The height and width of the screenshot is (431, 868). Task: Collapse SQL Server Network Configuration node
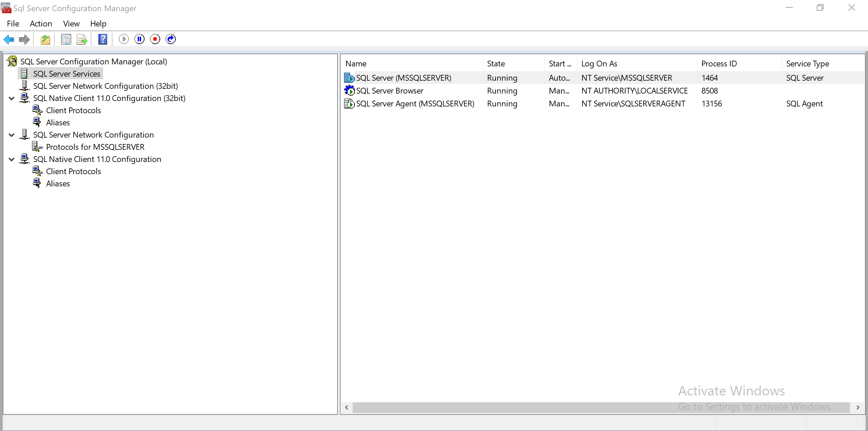click(12, 135)
